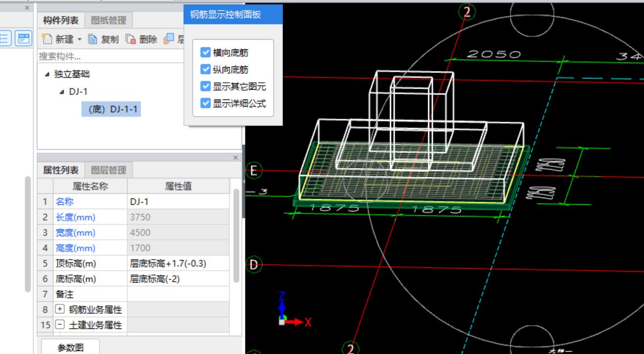Collapse the 独立基础 tree node

47,74
